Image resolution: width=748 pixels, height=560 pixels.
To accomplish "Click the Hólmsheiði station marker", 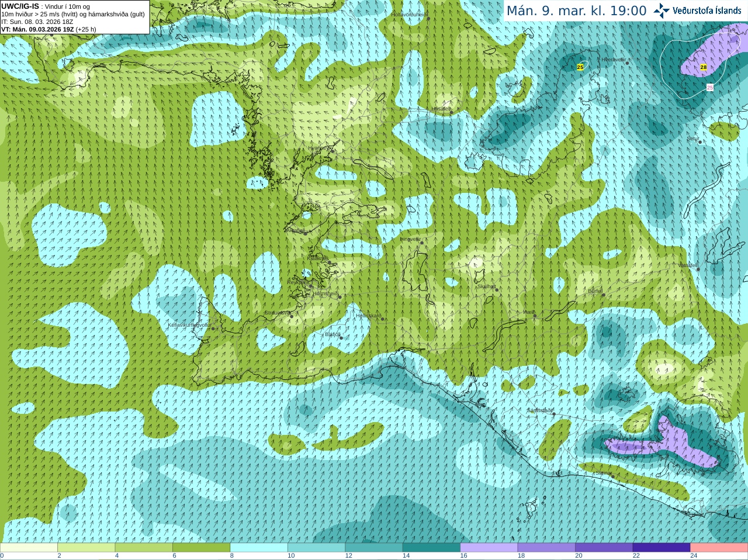I will 340,297.
